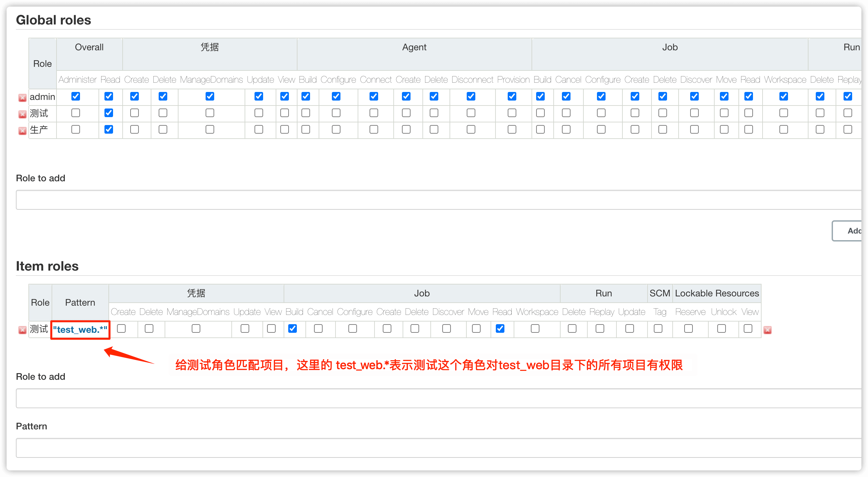Screen dimensions: 868x477
Task: Remove the 测试 global role via its red X icon
Action: (x=22, y=114)
